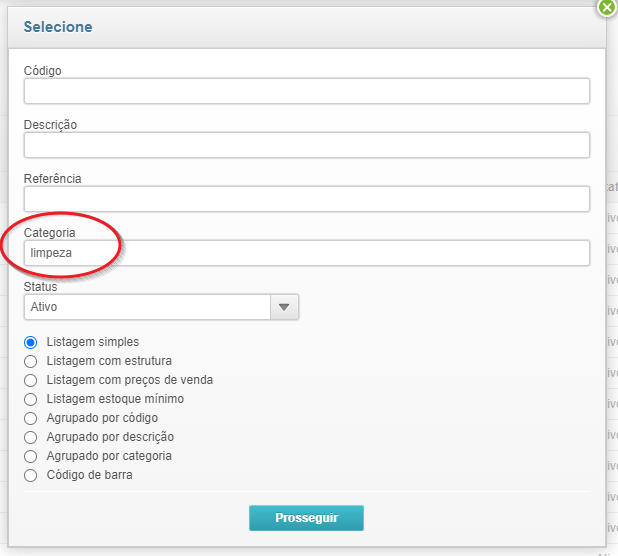Choose Listagem com estrutura radio button

click(31, 361)
